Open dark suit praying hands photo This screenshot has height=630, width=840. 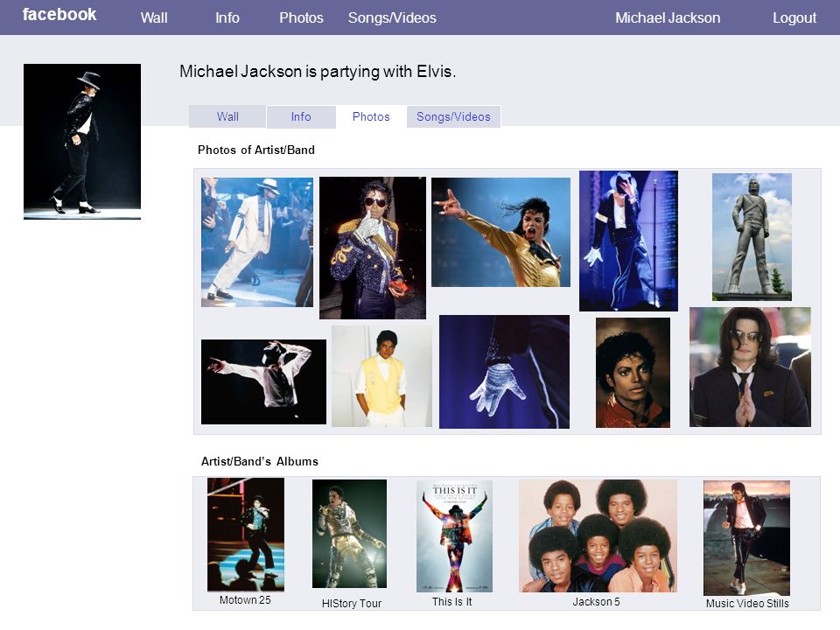pyautogui.click(x=750, y=367)
